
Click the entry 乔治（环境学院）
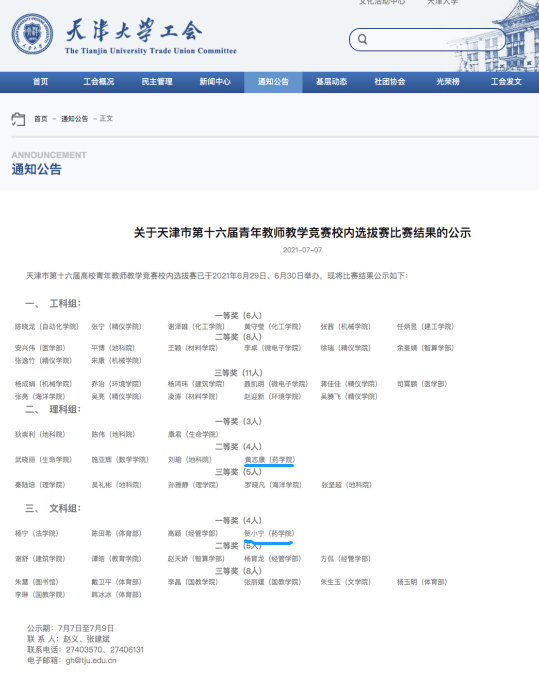(117, 384)
